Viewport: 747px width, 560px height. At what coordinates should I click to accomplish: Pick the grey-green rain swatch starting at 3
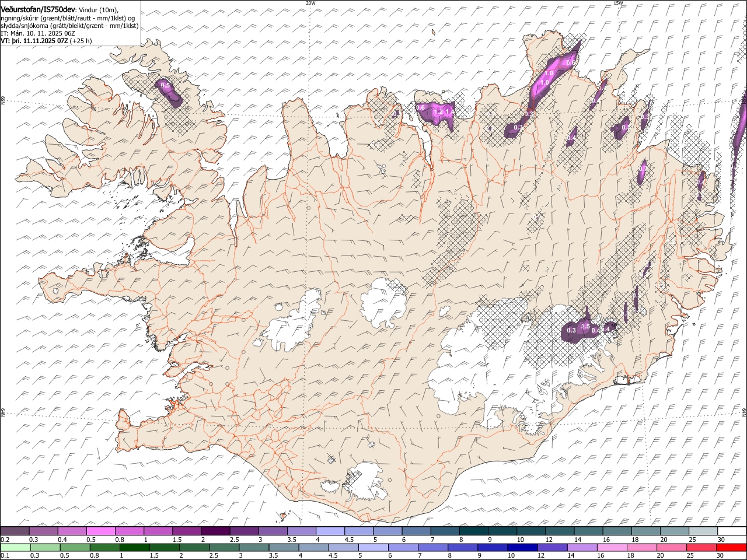coord(254,548)
